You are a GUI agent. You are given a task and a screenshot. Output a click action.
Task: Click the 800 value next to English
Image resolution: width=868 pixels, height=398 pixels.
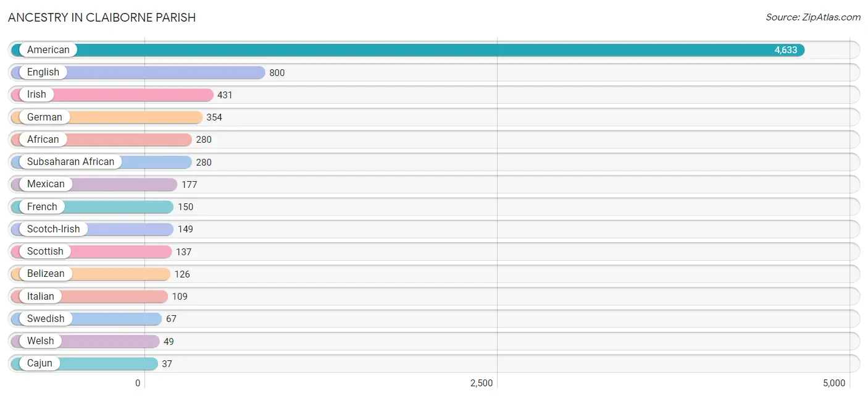click(x=277, y=73)
